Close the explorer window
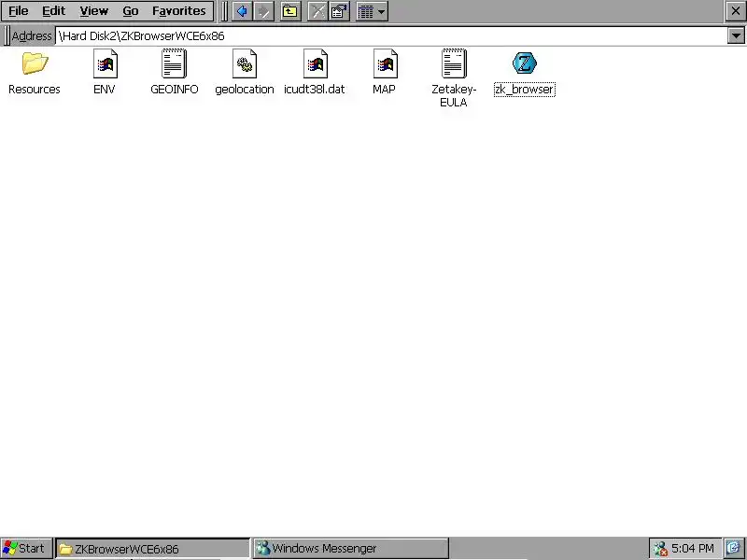This screenshot has width=747, height=560. pyautogui.click(x=736, y=10)
